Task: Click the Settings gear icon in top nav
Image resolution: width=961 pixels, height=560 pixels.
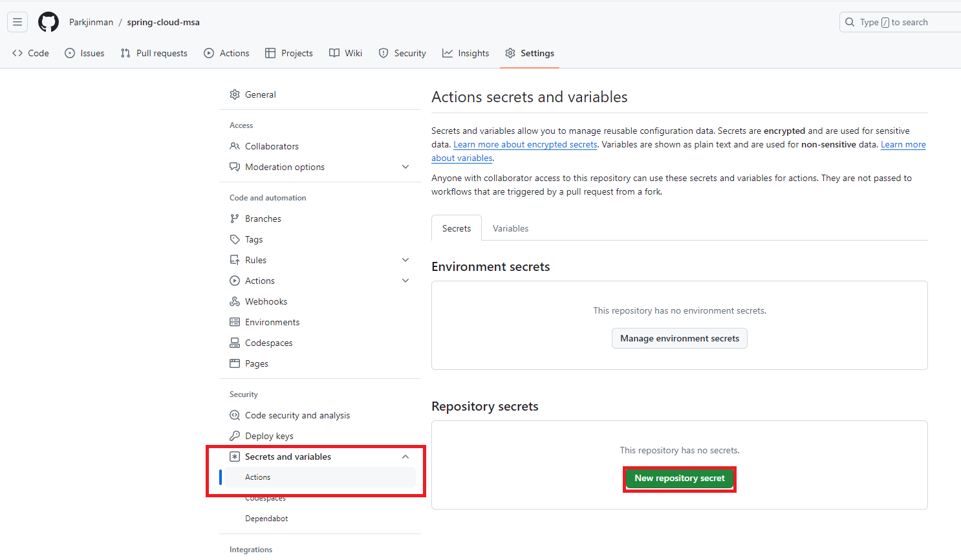Action: pyautogui.click(x=510, y=53)
